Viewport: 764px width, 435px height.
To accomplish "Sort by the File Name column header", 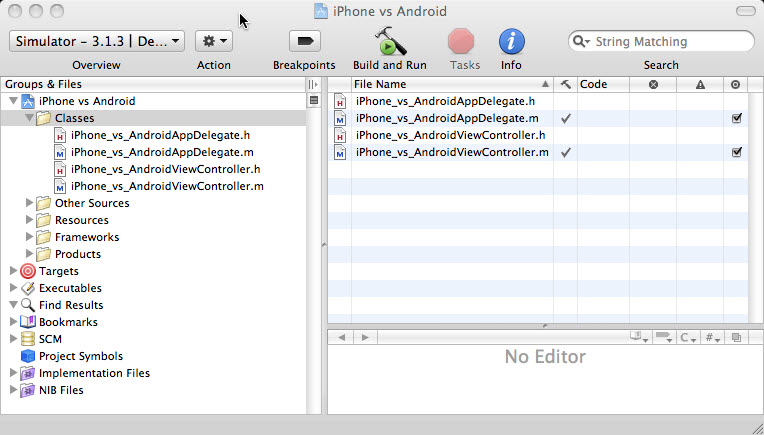I will click(x=452, y=84).
